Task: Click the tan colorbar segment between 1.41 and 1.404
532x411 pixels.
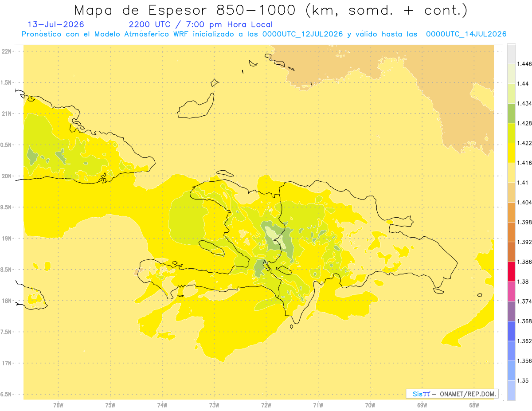Action: tap(511, 192)
